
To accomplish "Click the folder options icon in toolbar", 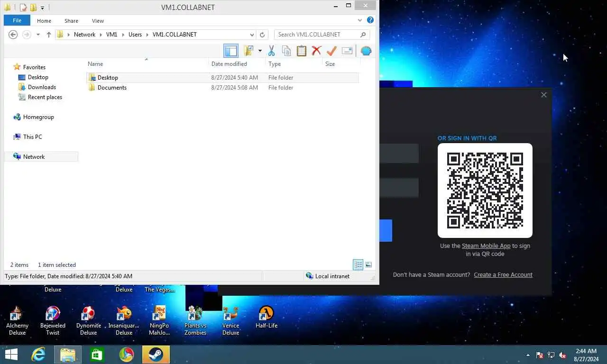I will (x=248, y=51).
